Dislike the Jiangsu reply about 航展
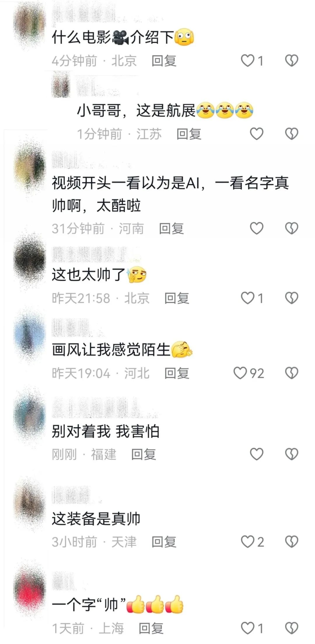 [291, 134]
